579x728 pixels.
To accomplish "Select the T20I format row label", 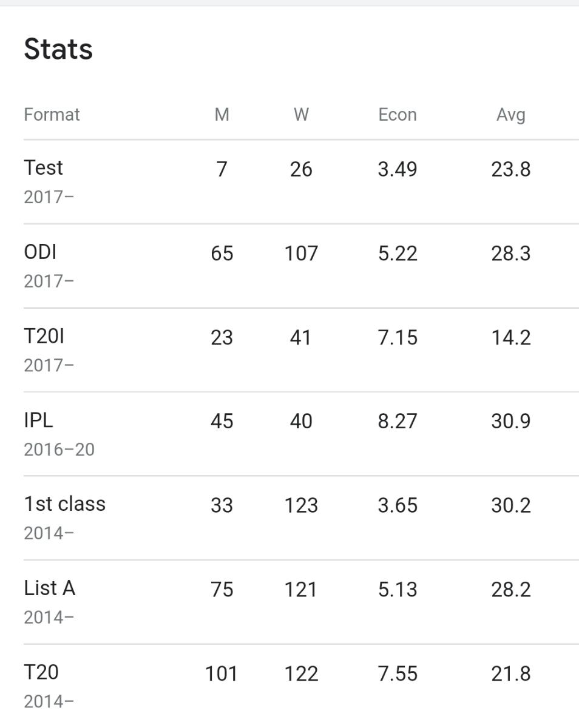I will point(44,335).
